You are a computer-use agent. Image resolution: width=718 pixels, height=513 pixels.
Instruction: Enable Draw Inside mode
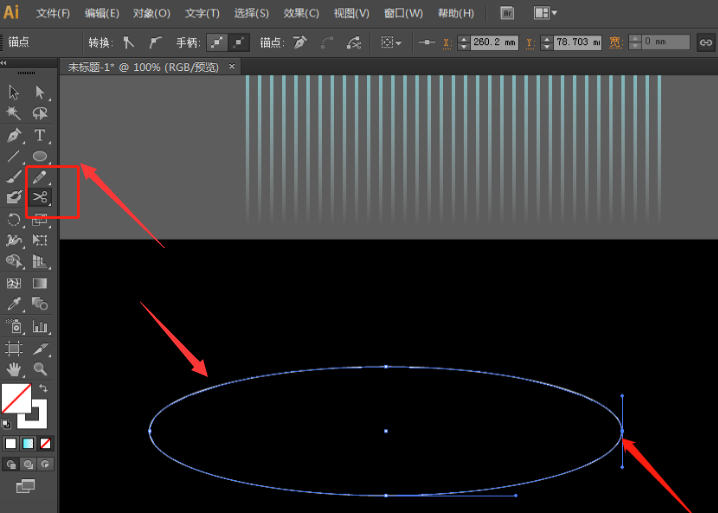(45, 464)
